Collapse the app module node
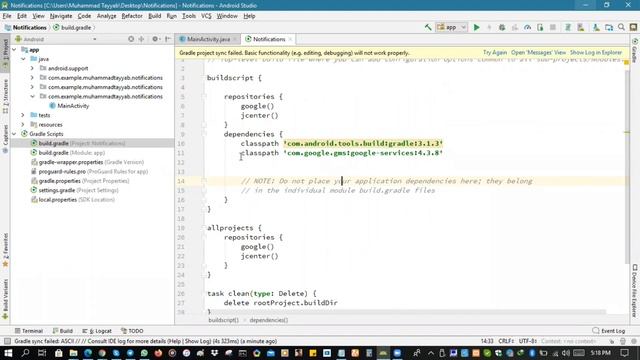 coord(15,50)
